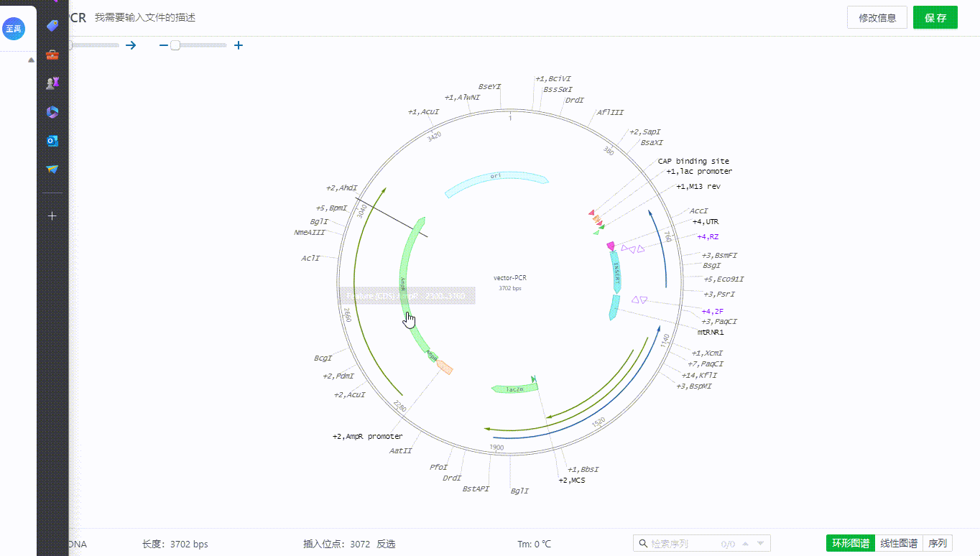980x556 pixels.
Task: Click the 至禹 user avatar
Action: point(14,29)
